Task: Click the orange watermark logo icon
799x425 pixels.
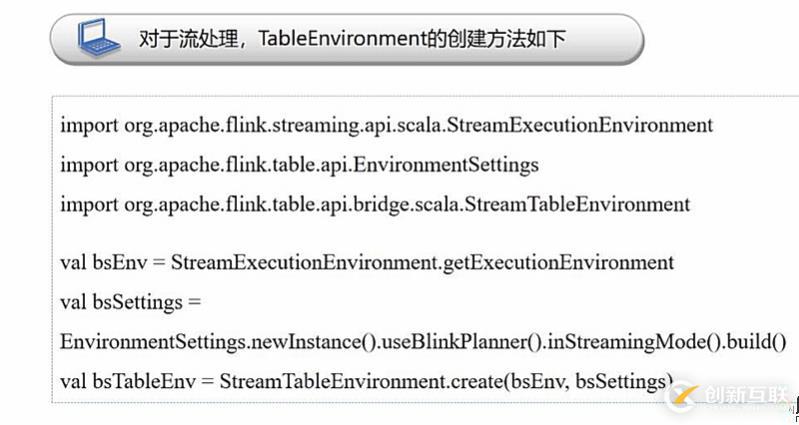Action: coord(682,395)
